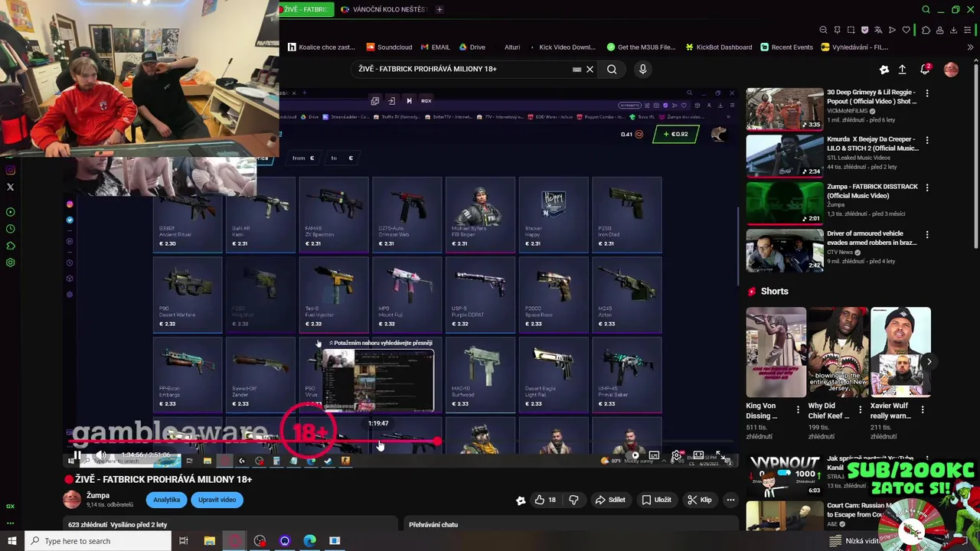
Task: Open Settings gear in the browser sidebar
Action: [x=11, y=262]
